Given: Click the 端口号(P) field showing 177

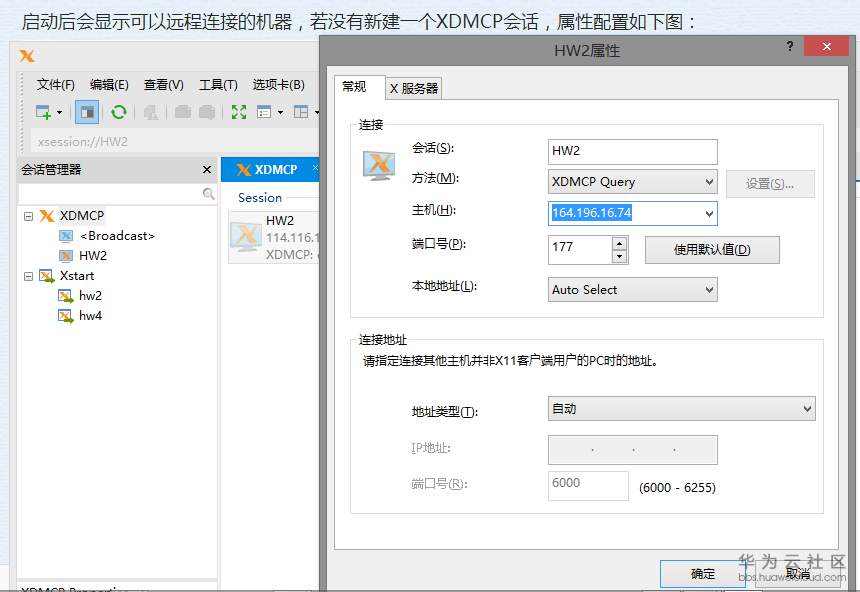Looking at the screenshot, I should pyautogui.click(x=580, y=249).
